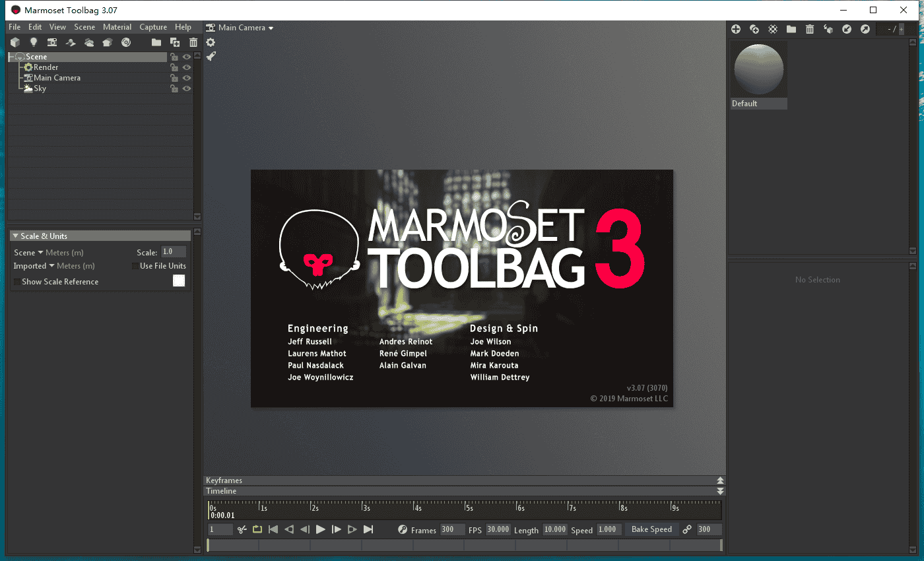Delete material using the materials trash icon
Viewport: 924px width, 561px height.
pos(810,29)
